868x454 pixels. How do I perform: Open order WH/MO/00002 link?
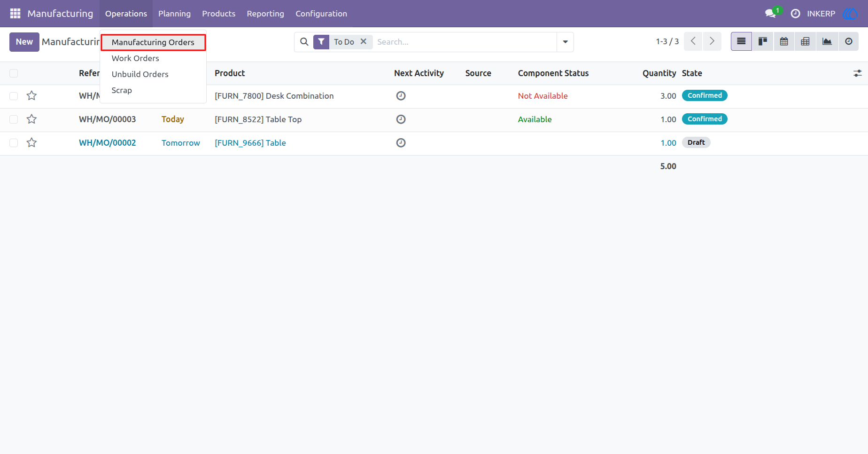(108, 143)
